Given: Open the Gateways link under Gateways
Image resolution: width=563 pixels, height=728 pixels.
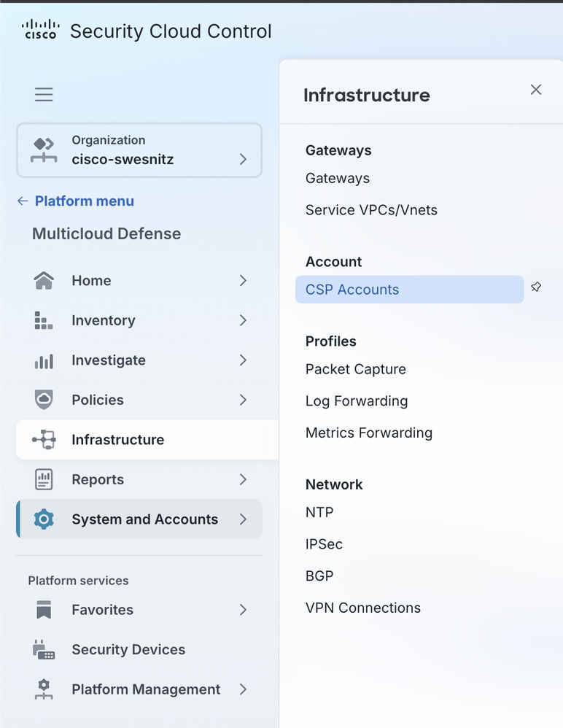Looking at the screenshot, I should (338, 178).
